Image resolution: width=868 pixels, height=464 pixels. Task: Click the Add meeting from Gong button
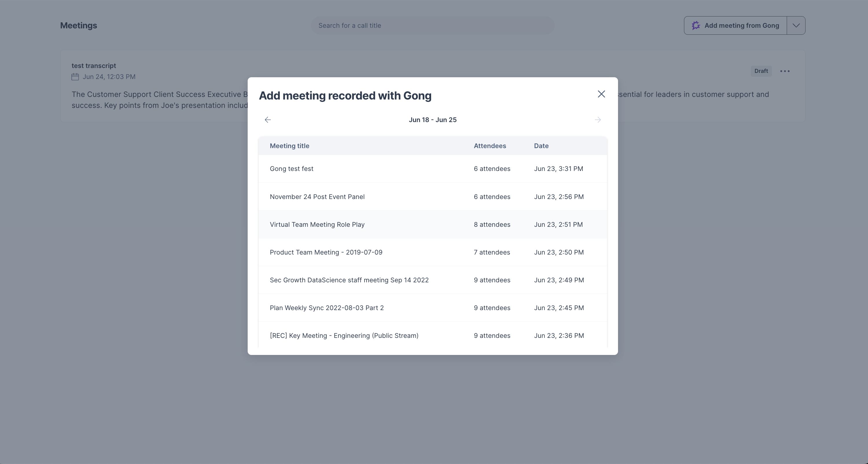(735, 26)
